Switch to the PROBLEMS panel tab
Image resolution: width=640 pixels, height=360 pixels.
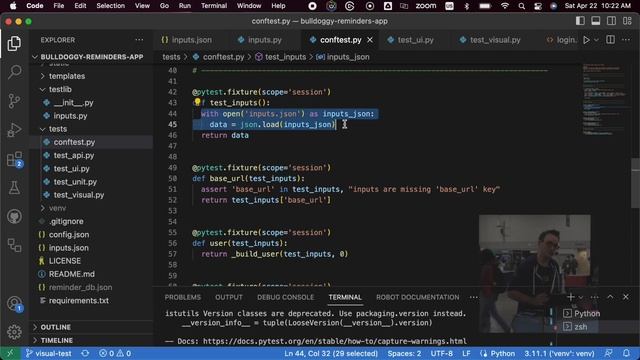[x=183, y=297]
